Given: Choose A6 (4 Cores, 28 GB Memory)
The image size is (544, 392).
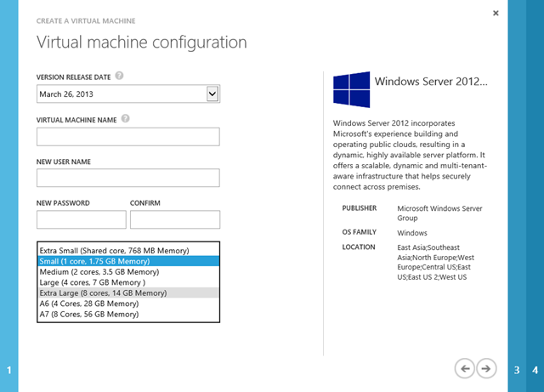Looking at the screenshot, I should click(x=128, y=304).
